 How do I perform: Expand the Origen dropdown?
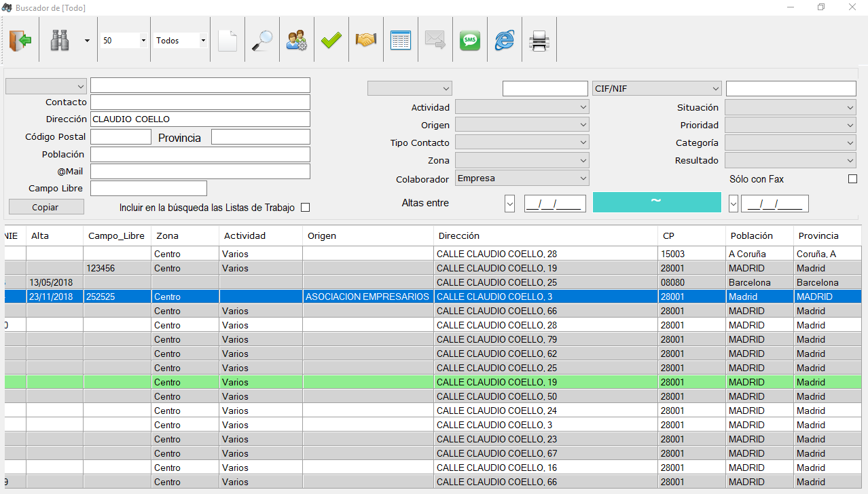pos(522,125)
